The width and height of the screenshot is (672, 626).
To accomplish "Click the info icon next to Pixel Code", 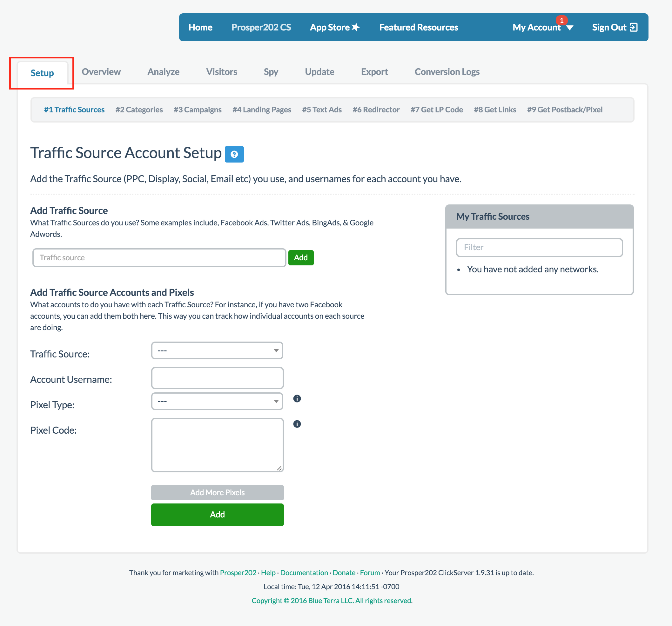I will tap(297, 424).
